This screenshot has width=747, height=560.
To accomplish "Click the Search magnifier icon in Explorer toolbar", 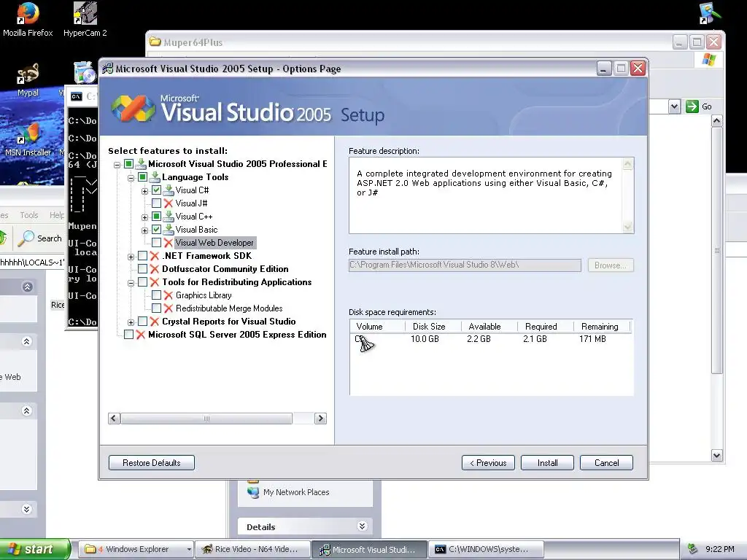I will coord(26,238).
